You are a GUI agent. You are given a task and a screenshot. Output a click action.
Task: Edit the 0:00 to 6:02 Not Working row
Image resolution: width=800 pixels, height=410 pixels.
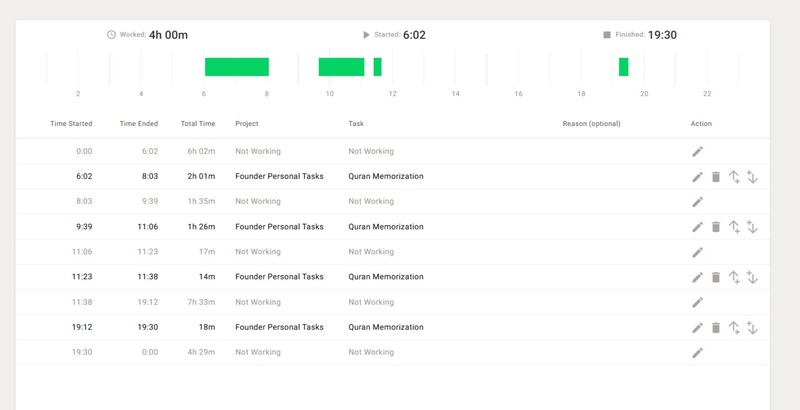click(x=697, y=151)
